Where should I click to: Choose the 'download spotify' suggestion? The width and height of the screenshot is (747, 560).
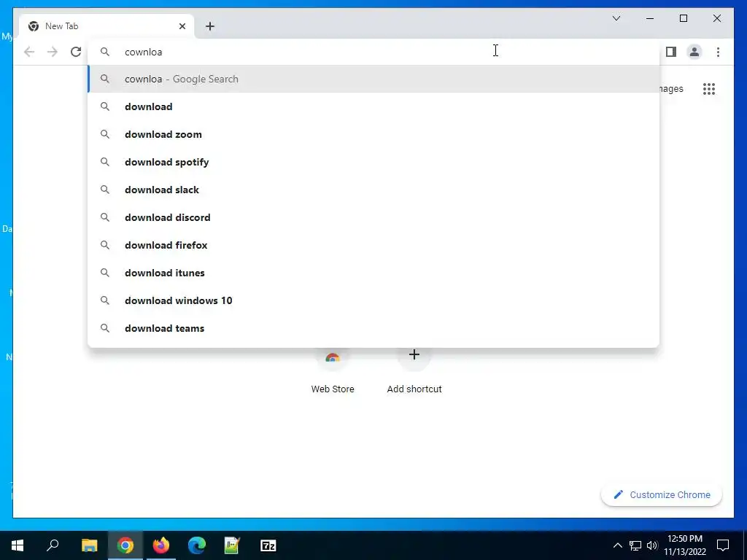[x=373, y=162]
